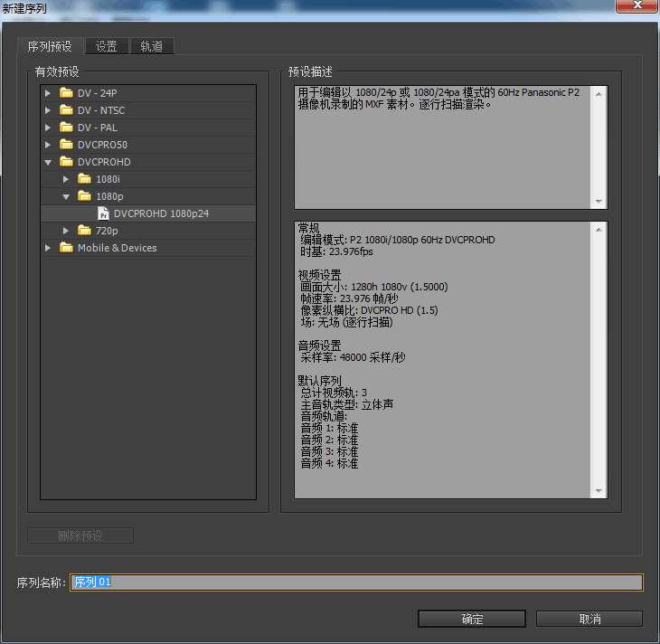Viewport: 660px width, 644px height.
Task: Click the DV - PAL folder icon
Action: [66, 128]
